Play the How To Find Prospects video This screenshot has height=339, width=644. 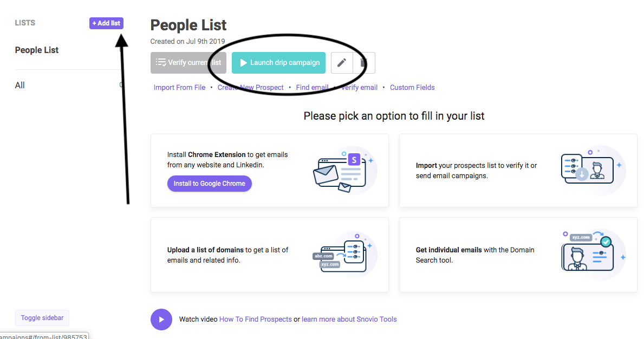click(161, 320)
